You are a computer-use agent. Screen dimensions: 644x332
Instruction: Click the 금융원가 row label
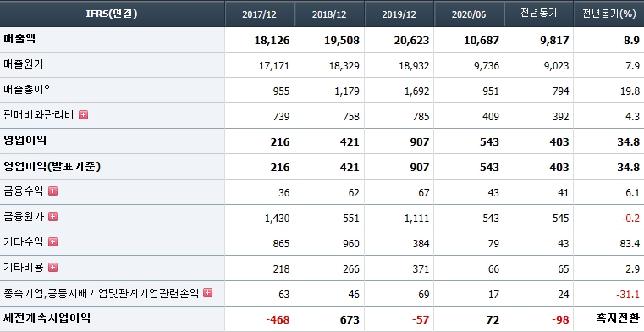(x=23, y=217)
